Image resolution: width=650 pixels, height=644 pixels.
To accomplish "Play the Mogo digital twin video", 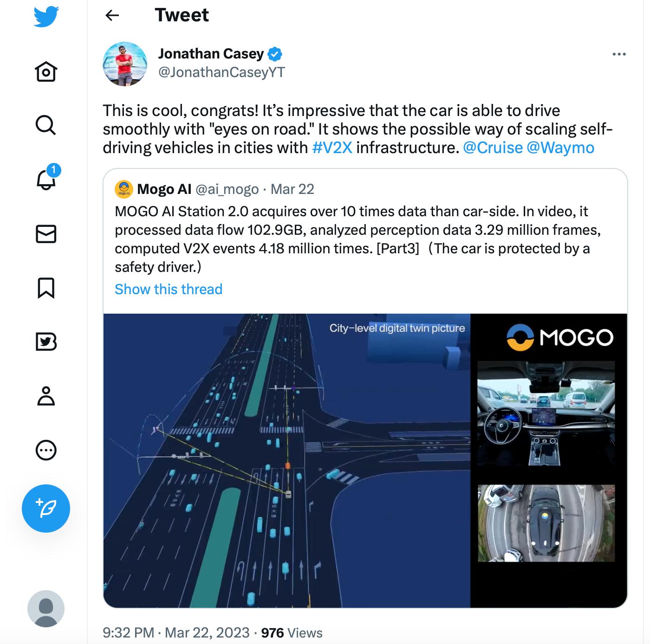I will tap(365, 460).
